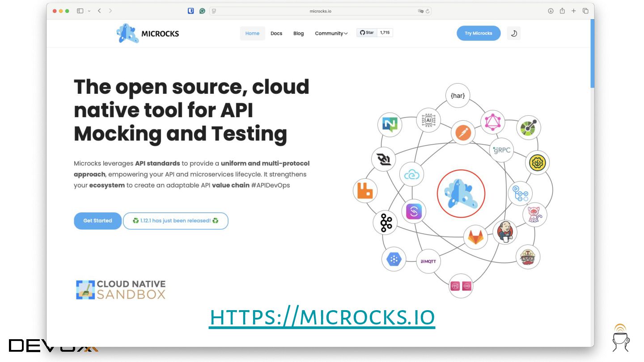
Task: Click the Get Started button
Action: [97, 221]
